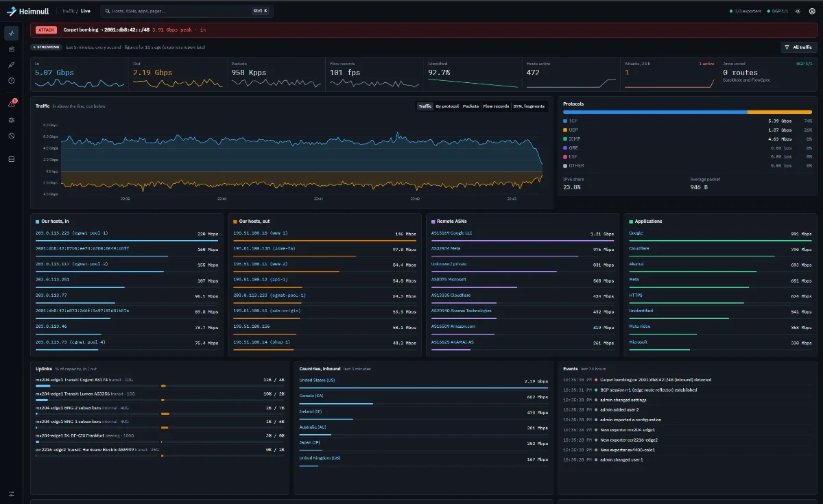The height and width of the screenshot is (504, 823).
Task: Click the GRE purple legend swatch
Action: [565, 147]
